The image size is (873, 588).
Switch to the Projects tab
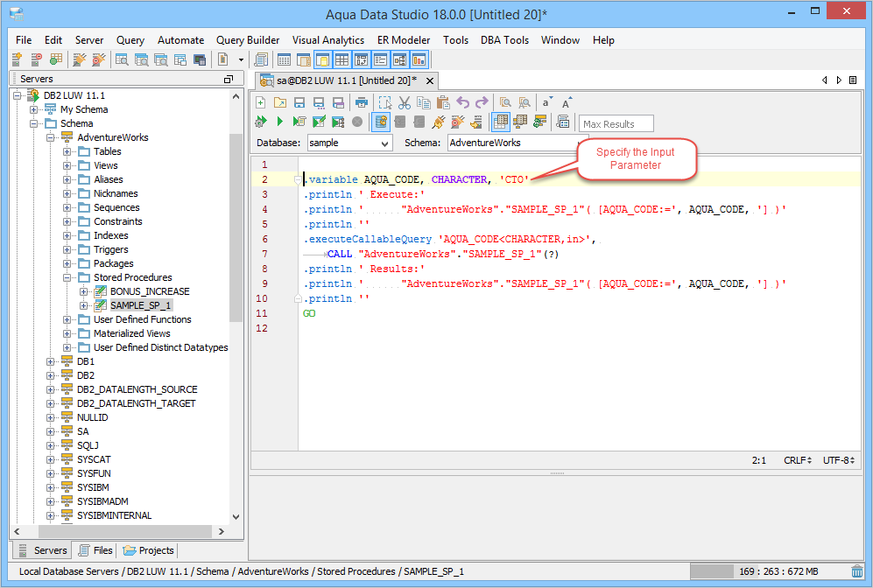149,550
